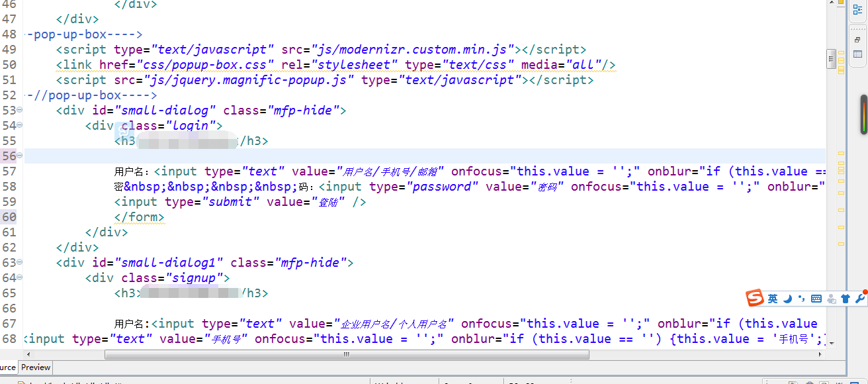Click the Restore icon in right trim bar
Viewport: 868px width, 384px height.
(x=857, y=40)
